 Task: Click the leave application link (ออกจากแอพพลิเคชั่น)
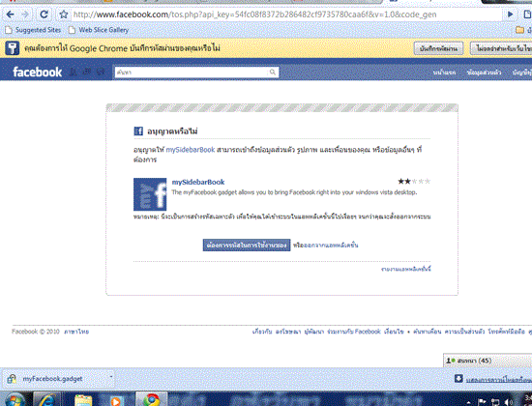(x=331, y=246)
